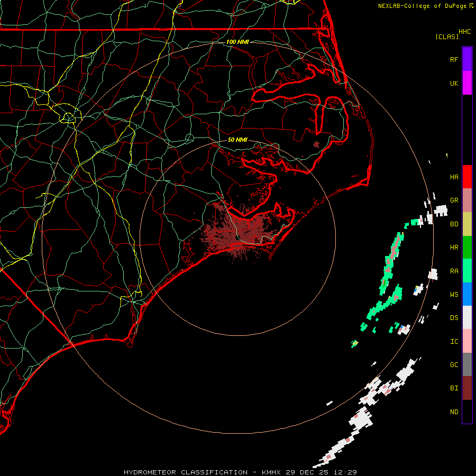Click the DS white legend swatch

(467, 317)
